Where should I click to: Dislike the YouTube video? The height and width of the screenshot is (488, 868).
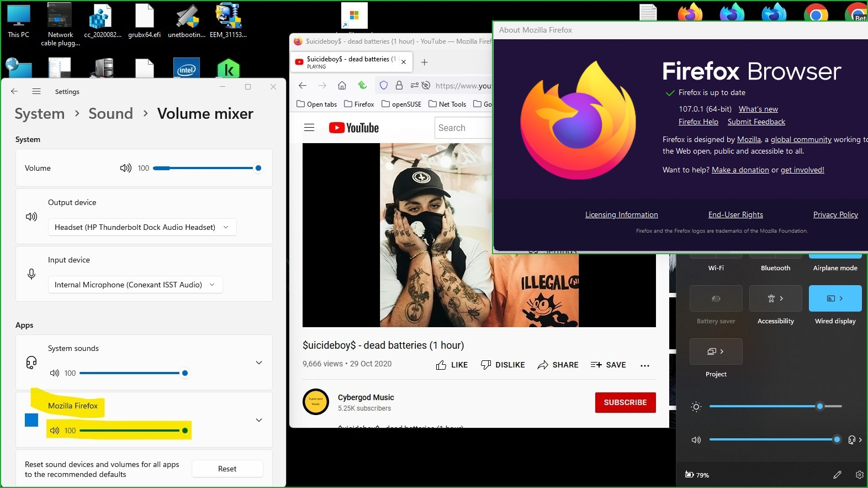click(502, 365)
